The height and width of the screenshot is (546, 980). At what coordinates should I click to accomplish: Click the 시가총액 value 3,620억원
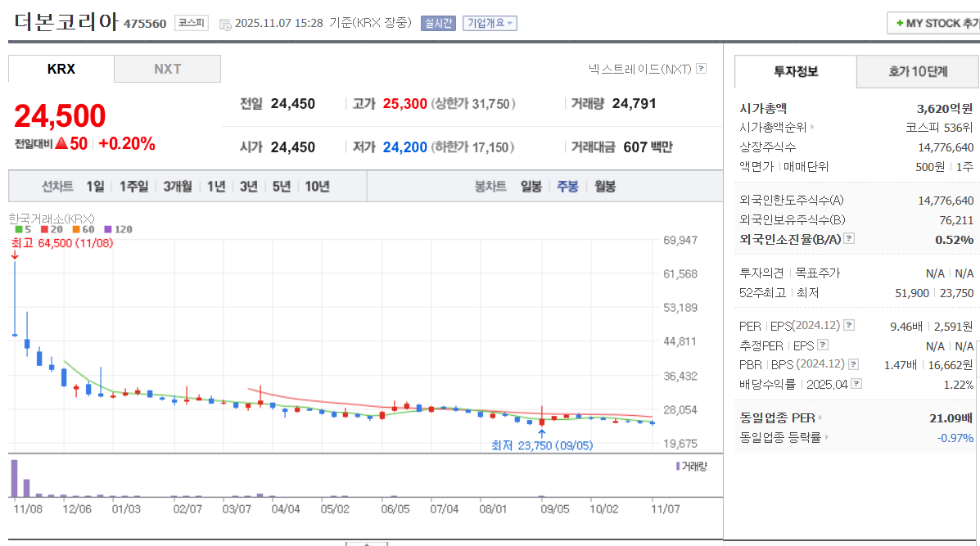coord(944,109)
